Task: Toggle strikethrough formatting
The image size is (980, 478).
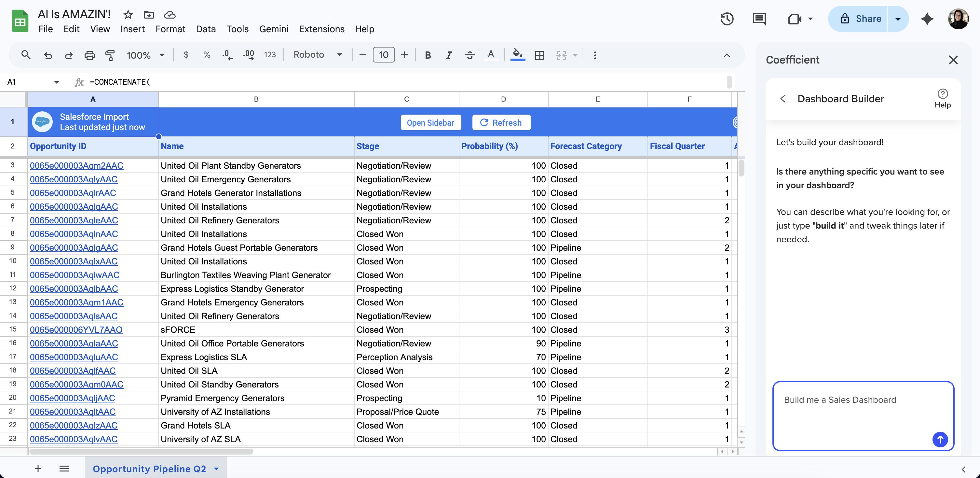Action: click(470, 55)
